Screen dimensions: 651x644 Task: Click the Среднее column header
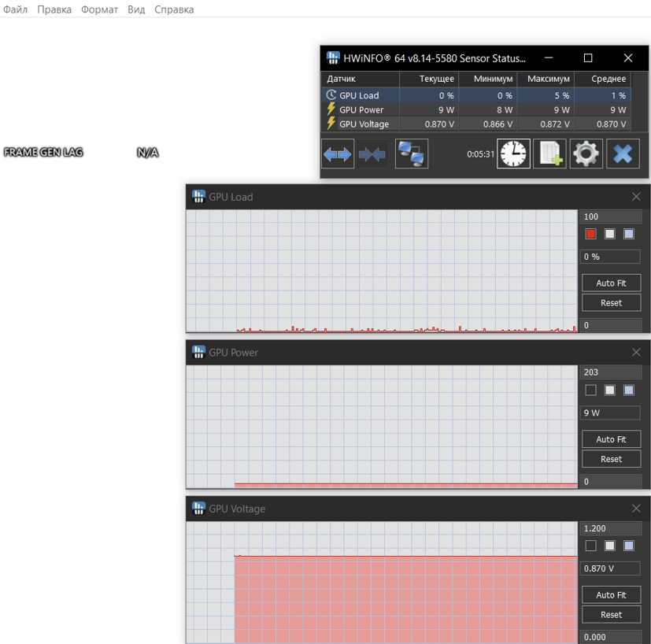coord(602,79)
